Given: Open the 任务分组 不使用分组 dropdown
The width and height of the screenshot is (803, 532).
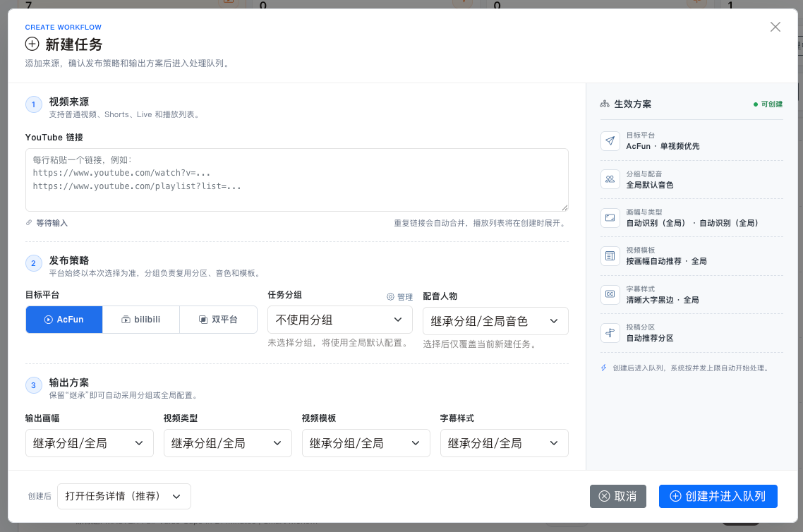Looking at the screenshot, I should tap(340, 320).
